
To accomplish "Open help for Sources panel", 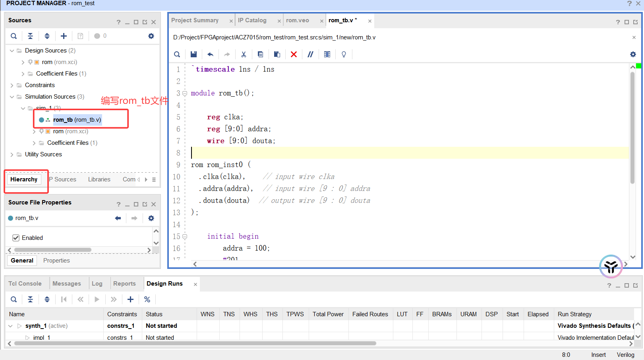I will pyautogui.click(x=118, y=22).
